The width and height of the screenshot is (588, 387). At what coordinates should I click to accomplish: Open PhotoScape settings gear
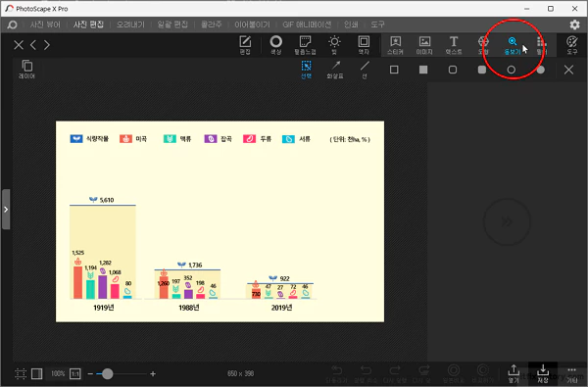pos(574,24)
